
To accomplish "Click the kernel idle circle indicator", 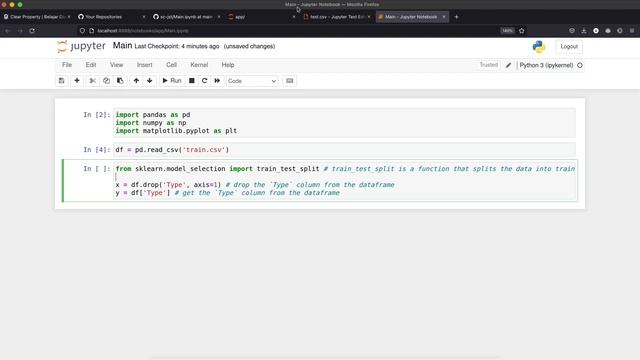I will (580, 65).
